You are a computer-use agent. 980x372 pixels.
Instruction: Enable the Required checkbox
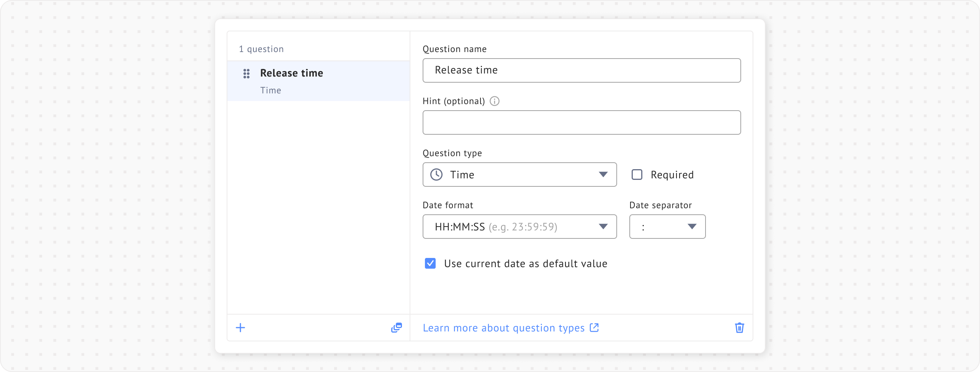point(637,175)
